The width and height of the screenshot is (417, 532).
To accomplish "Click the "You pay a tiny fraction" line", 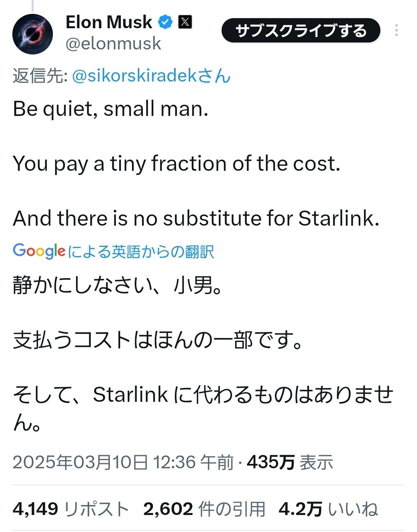I will (x=177, y=163).
